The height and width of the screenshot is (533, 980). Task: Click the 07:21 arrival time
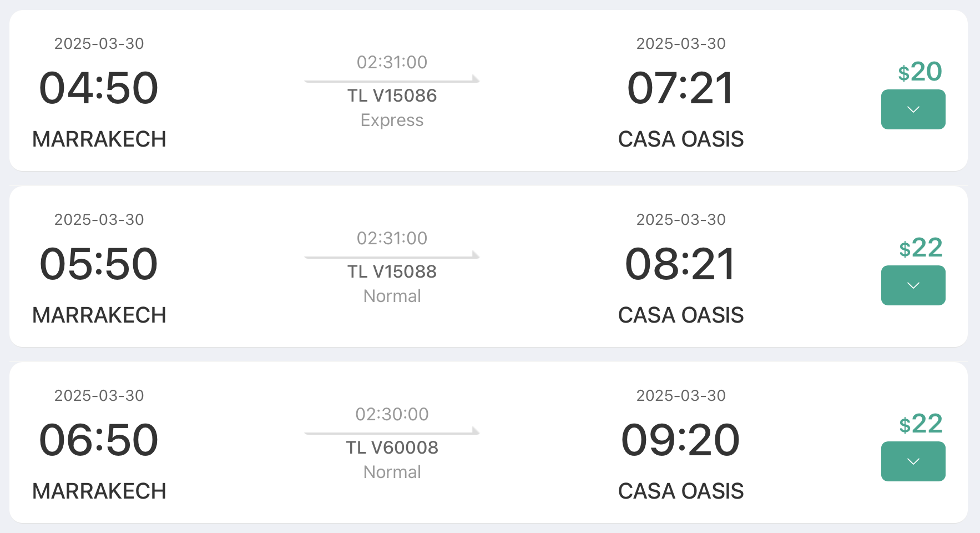(x=680, y=88)
